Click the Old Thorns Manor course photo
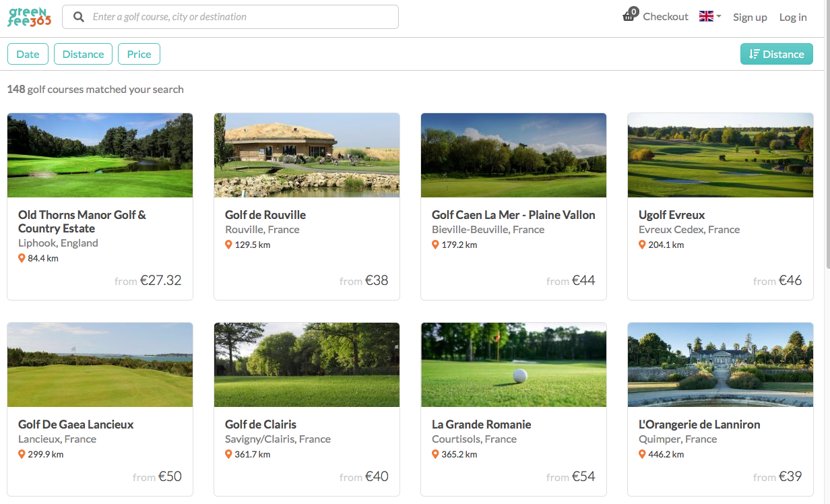Image resolution: width=830 pixels, height=504 pixels. click(100, 155)
